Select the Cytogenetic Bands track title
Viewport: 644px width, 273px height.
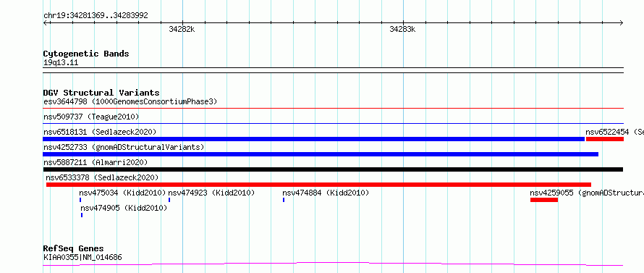[86, 54]
